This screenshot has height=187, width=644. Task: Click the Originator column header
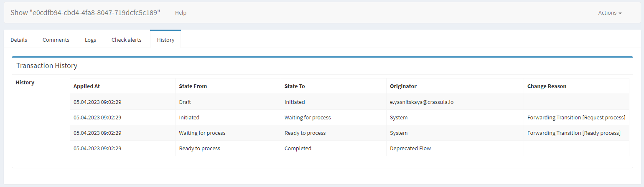[x=403, y=86]
